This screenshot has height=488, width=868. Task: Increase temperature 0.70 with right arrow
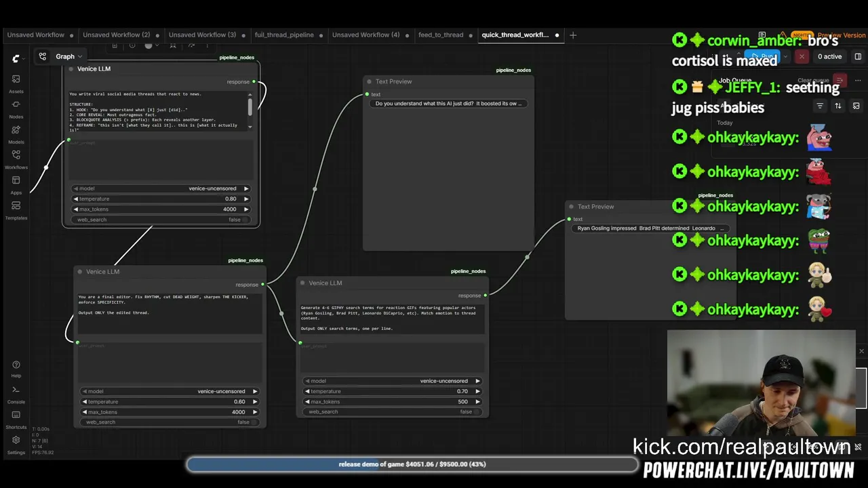[x=477, y=391]
